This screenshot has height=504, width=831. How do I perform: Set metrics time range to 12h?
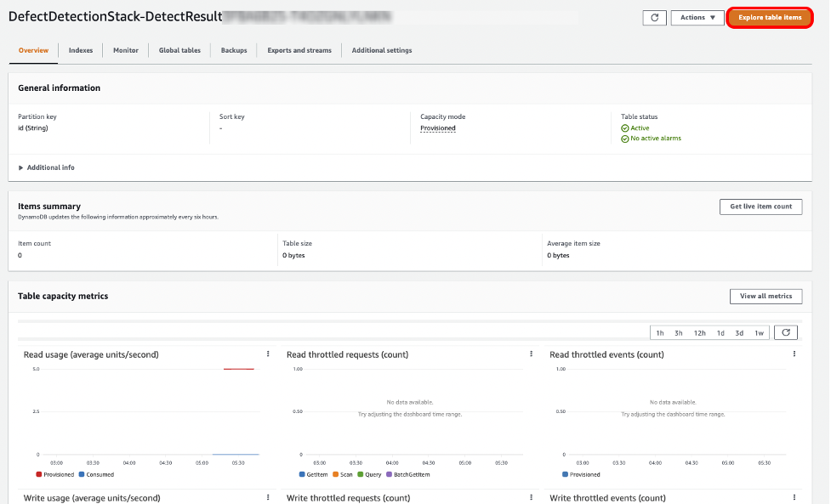(x=699, y=333)
